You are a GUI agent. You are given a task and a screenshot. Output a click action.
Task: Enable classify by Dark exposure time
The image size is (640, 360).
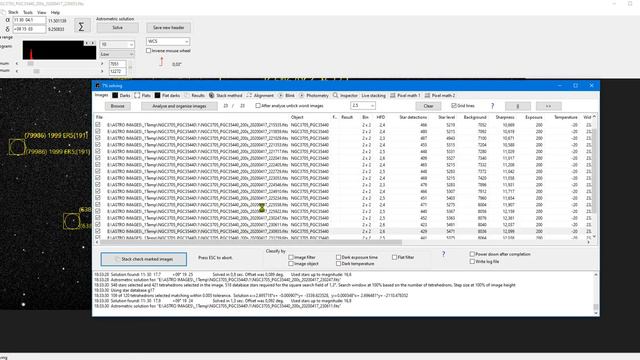pos(357,258)
